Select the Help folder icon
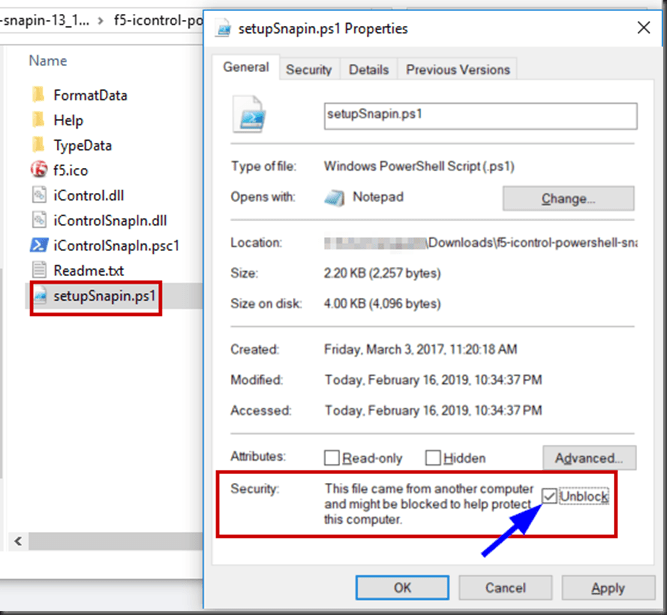The height and width of the screenshot is (615, 667). pos(39,120)
